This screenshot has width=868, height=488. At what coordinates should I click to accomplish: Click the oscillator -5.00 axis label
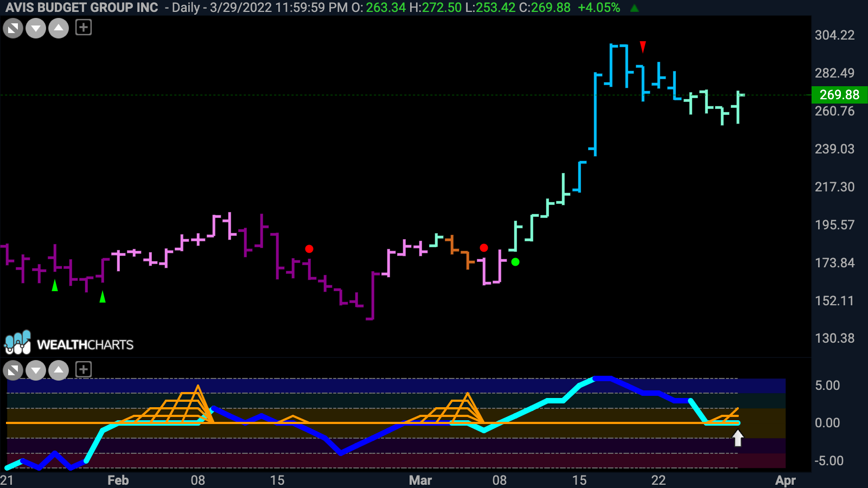pos(829,461)
